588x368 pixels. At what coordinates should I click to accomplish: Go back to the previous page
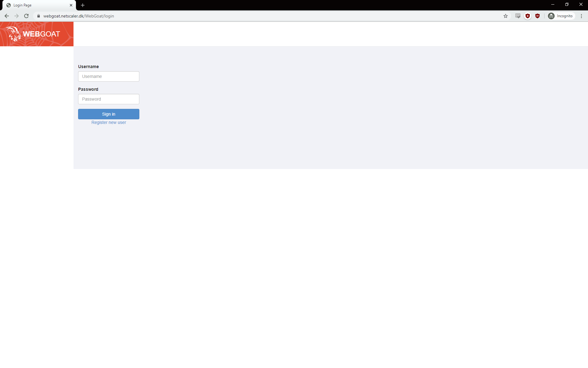[7, 16]
